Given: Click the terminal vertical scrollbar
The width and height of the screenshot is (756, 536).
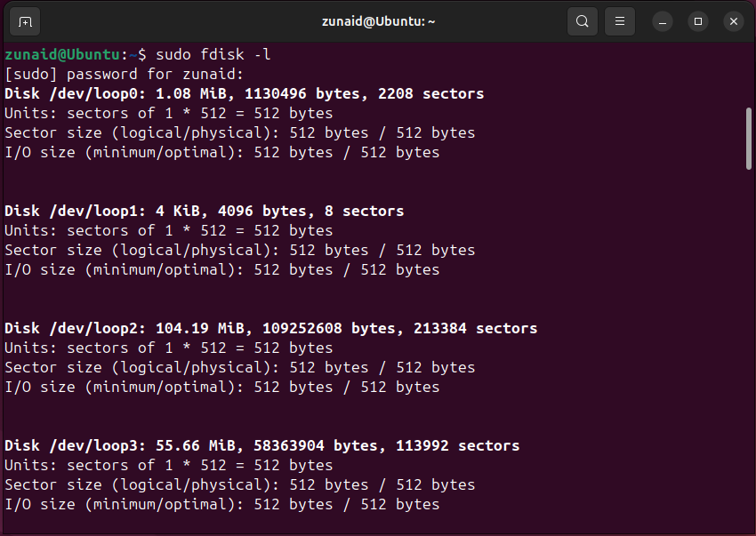Looking at the screenshot, I should pos(749,139).
